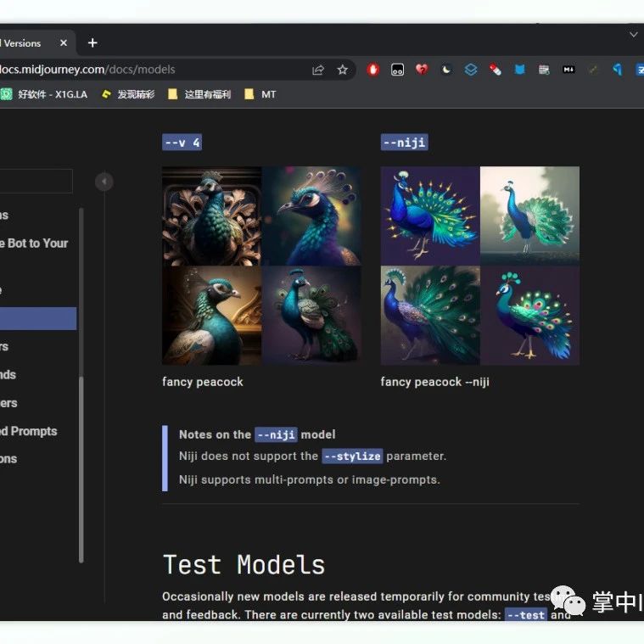Click the --v 4 code label

coord(182,143)
